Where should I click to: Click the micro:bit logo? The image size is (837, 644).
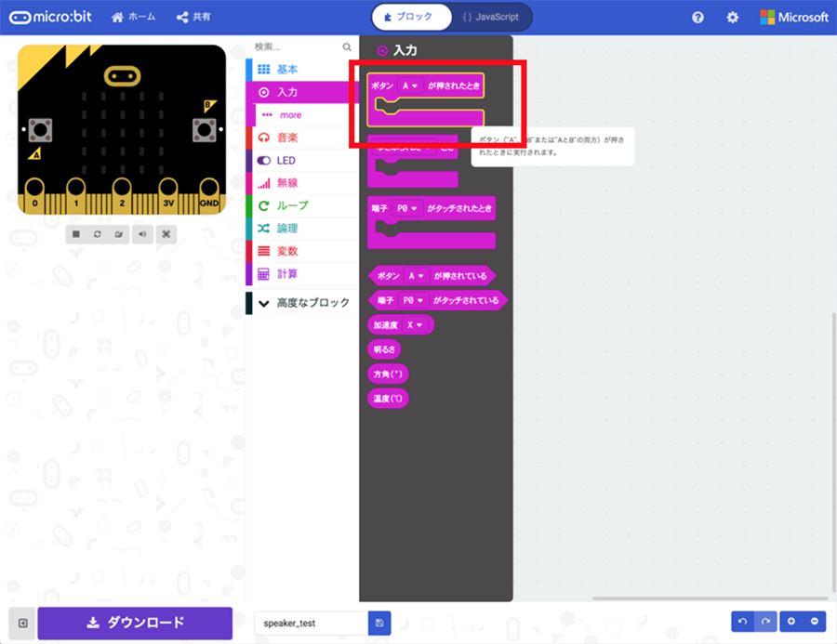tap(51, 17)
